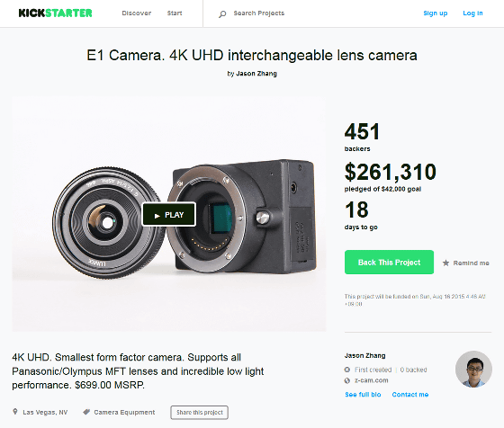Open Jason Zhang's profile photo
The width and height of the screenshot is (504, 428).
coord(473,369)
